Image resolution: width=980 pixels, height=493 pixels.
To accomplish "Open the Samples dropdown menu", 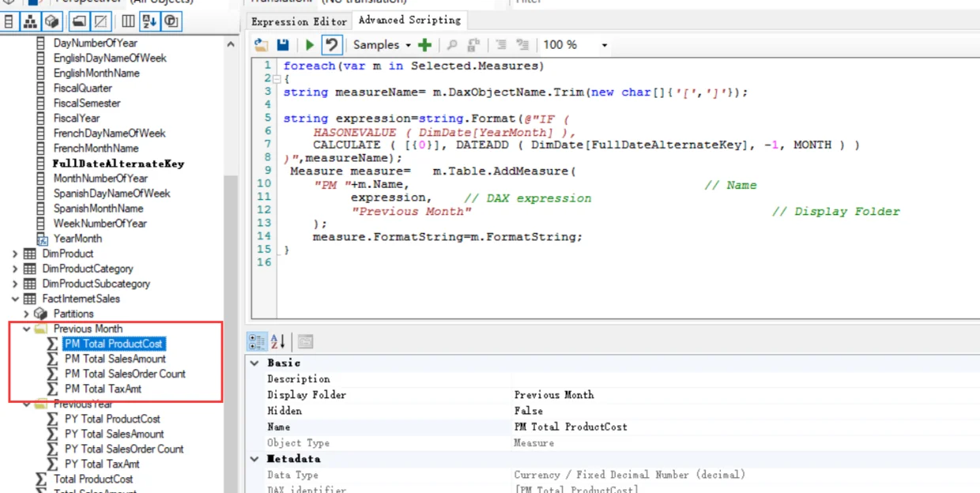I will pyautogui.click(x=383, y=45).
